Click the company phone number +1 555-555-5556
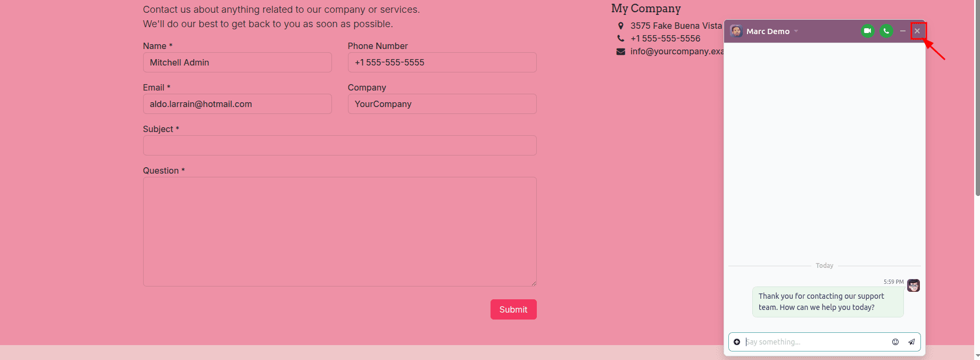The image size is (980, 360). click(666, 38)
